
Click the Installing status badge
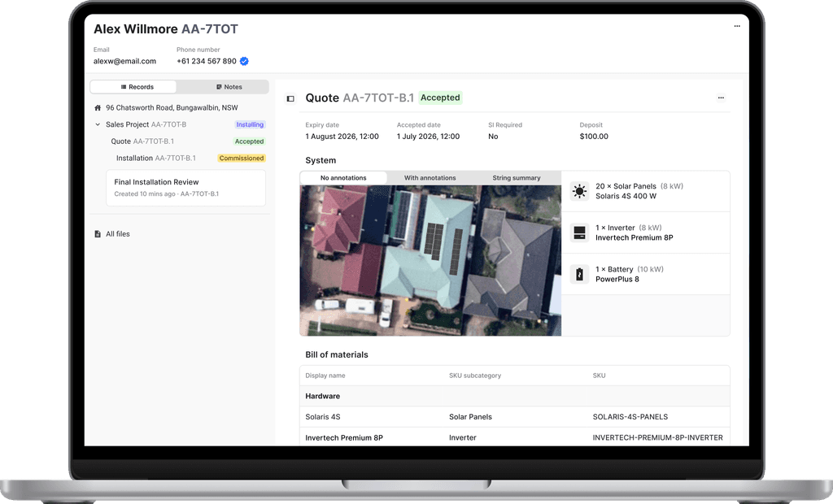click(250, 124)
